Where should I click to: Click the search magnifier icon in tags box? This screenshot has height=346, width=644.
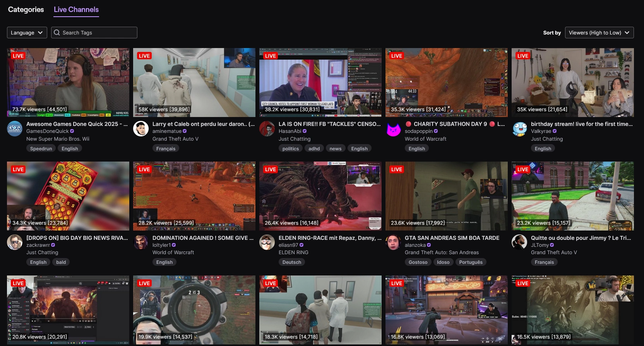coord(57,33)
